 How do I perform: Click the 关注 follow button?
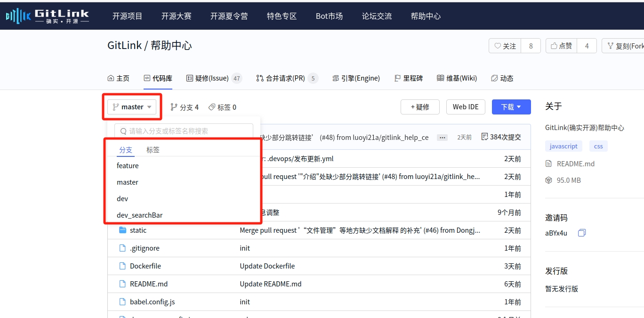pyautogui.click(x=505, y=46)
